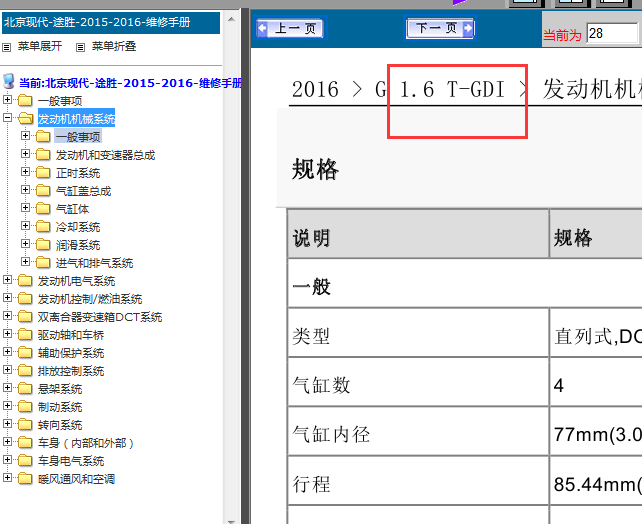Viewport: 642px width, 524px height.
Task: Click the folder icon of 发动机和变速器总成
Action: 43,154
